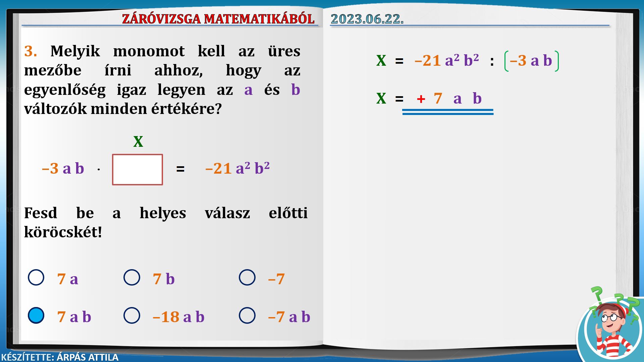The height and width of the screenshot is (362, 644).
Task: Mark the –18 a b option circle
Action: click(132, 315)
